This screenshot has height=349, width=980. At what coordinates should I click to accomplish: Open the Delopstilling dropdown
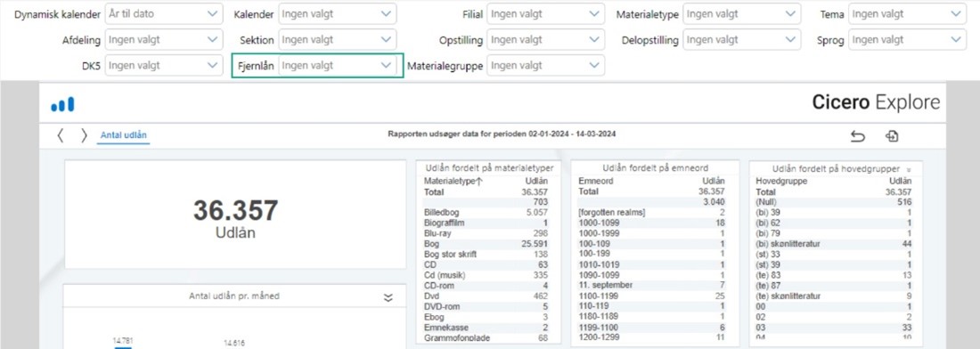pyautogui.click(x=742, y=39)
